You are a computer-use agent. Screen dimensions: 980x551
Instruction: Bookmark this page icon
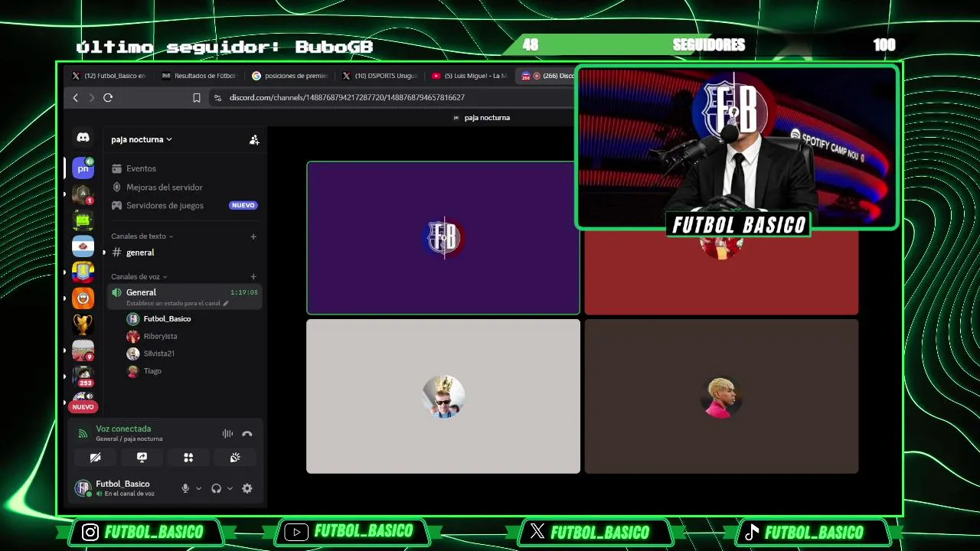[x=197, y=98]
